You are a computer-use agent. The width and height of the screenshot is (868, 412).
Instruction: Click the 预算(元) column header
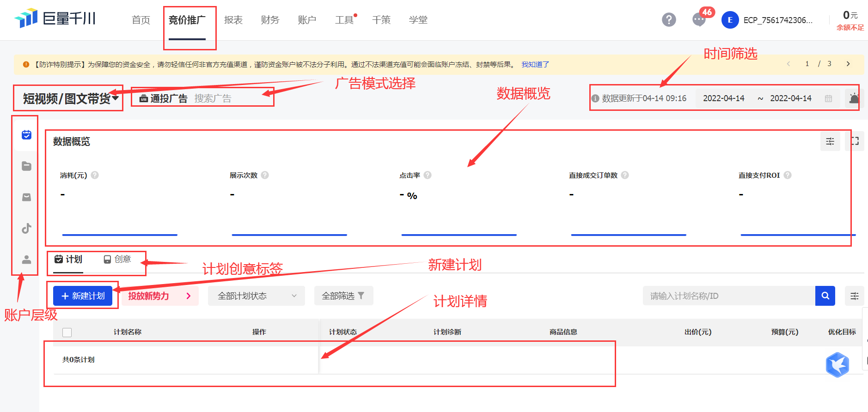tap(785, 332)
